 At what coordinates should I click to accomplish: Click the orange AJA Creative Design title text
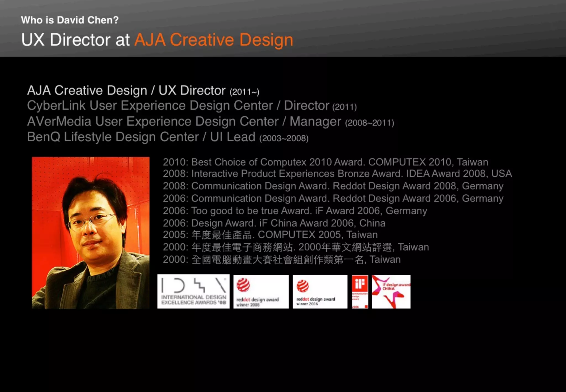pos(213,40)
